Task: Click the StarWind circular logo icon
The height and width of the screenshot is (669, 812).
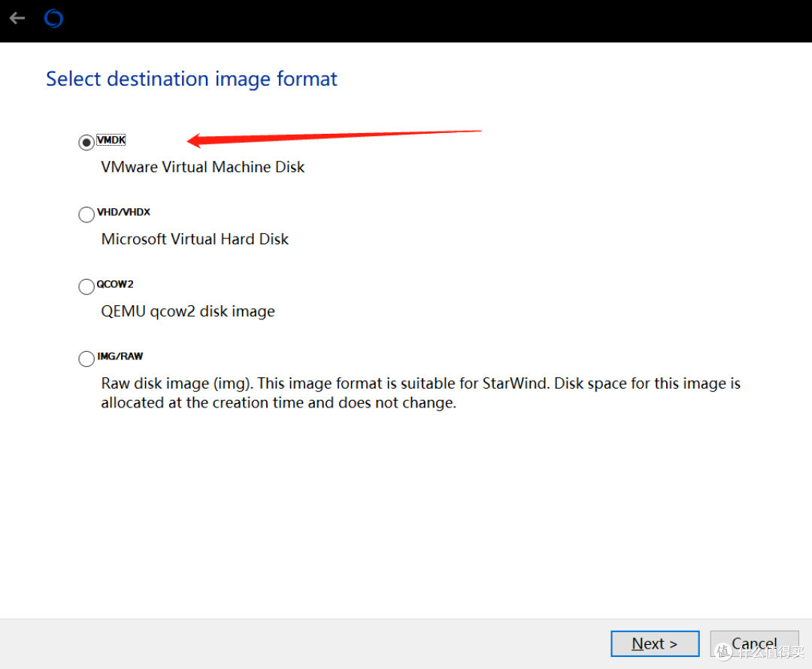Action: 53,19
